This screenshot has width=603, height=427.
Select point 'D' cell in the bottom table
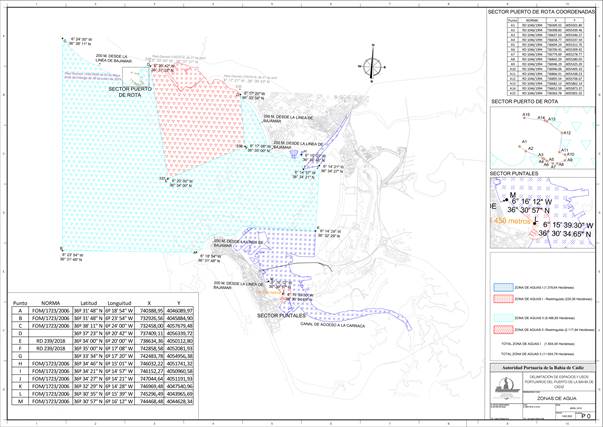coord(20,334)
